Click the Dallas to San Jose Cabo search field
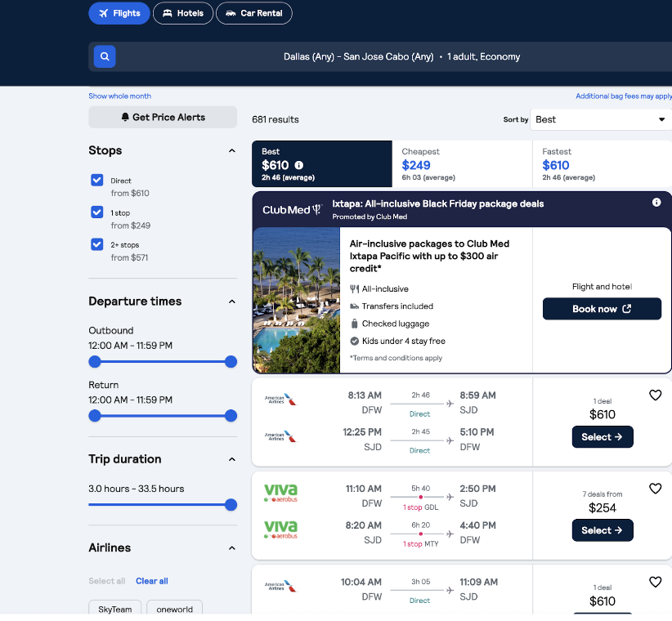 380,56
